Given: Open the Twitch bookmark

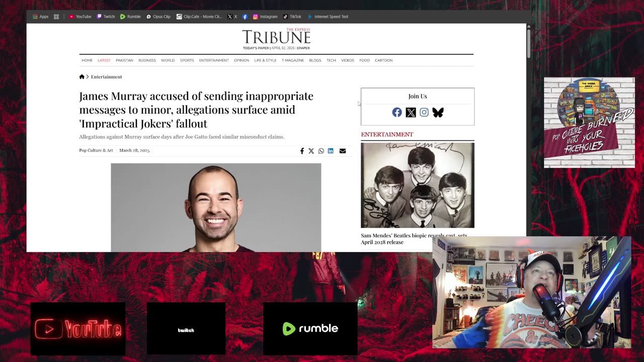Looking at the screenshot, I should click(x=106, y=17).
